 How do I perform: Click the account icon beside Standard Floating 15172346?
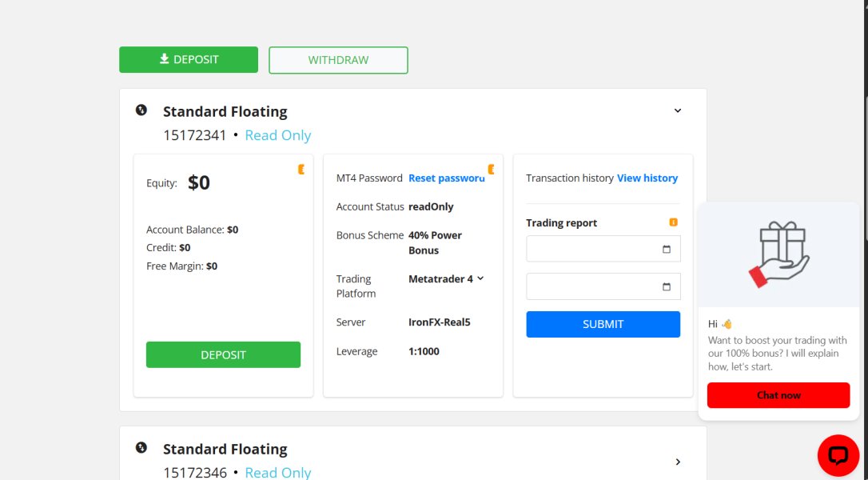[x=141, y=448]
